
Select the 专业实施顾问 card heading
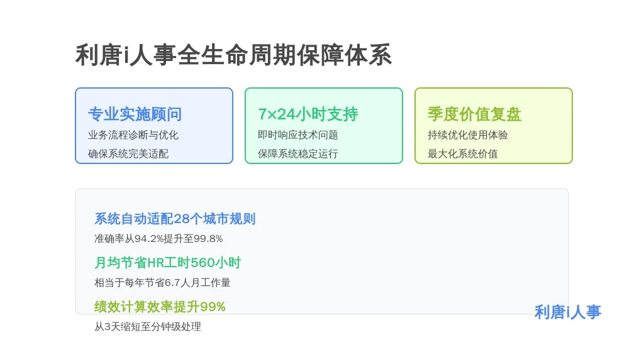tap(135, 114)
